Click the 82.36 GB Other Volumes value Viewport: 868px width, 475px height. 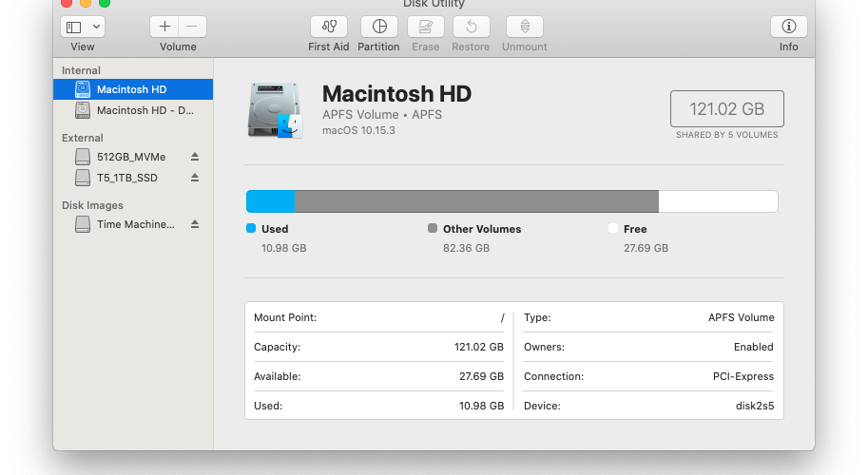click(x=466, y=248)
